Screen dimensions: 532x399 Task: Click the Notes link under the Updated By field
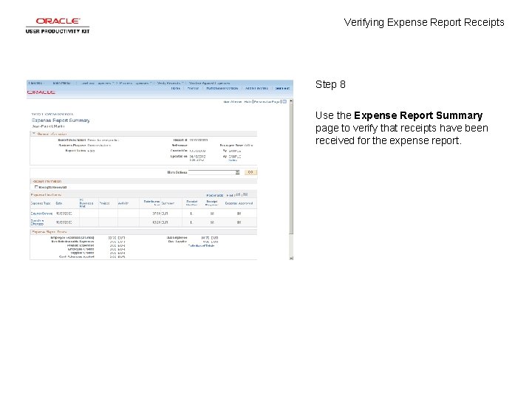233,160
